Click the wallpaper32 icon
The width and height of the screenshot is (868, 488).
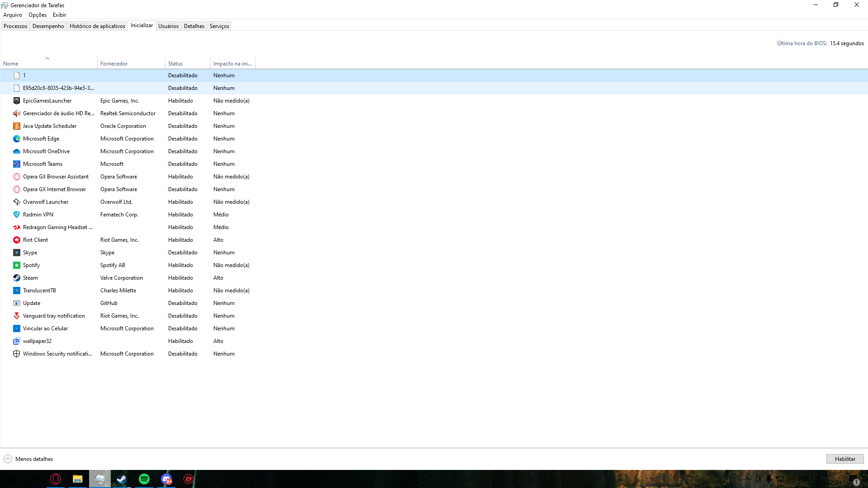click(x=17, y=341)
